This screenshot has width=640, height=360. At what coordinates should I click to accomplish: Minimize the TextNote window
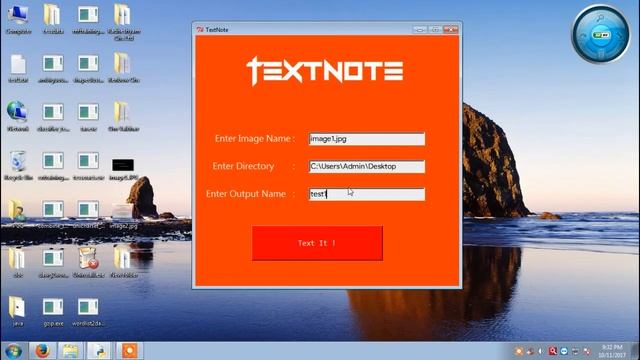[420, 29]
